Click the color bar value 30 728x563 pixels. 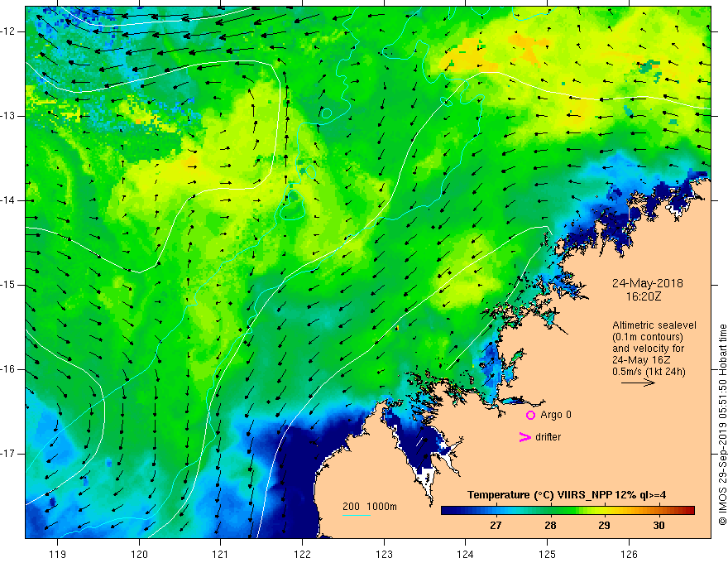(659, 526)
